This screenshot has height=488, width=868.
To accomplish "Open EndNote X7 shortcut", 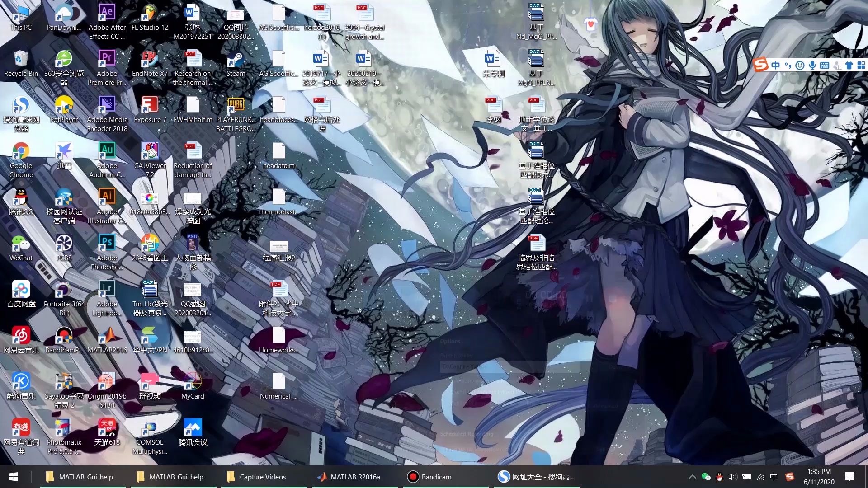I will [150, 64].
